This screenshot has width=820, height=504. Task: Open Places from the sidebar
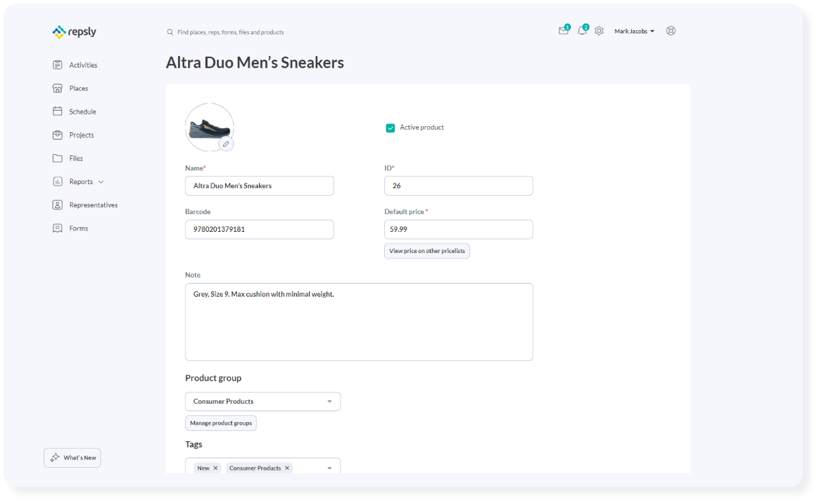[78, 89]
